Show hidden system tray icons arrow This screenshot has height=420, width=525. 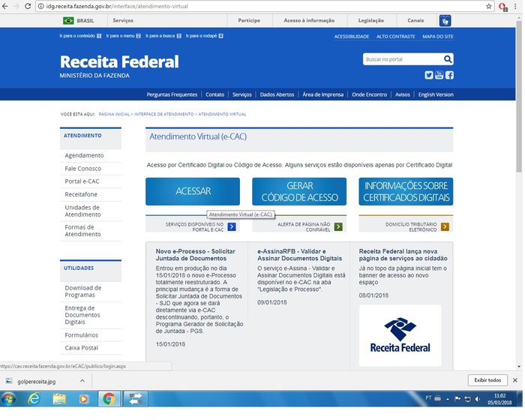coord(447,399)
